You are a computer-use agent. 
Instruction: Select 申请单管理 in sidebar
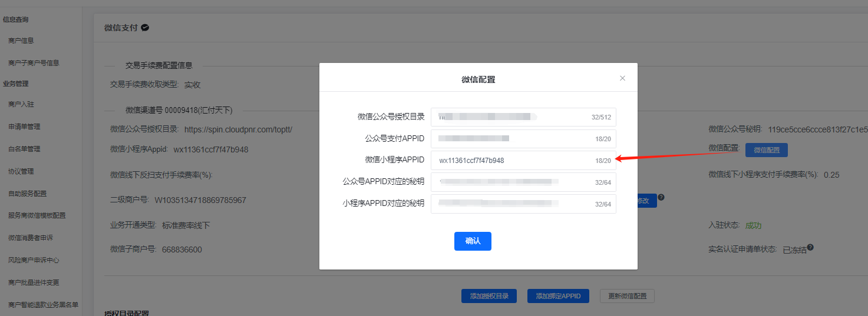[24, 127]
